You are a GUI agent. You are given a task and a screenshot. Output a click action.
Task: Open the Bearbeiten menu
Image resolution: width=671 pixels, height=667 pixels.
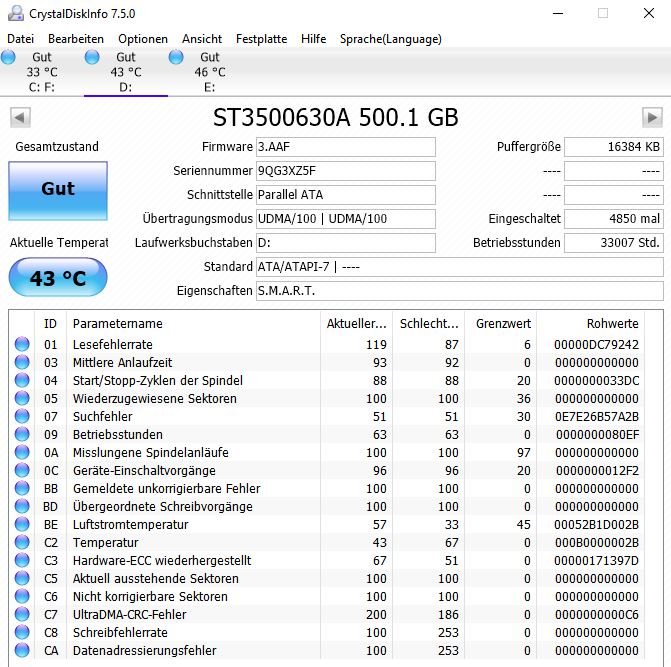point(76,39)
